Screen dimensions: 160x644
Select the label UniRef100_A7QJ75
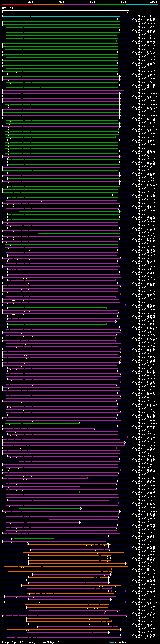[143, 63]
